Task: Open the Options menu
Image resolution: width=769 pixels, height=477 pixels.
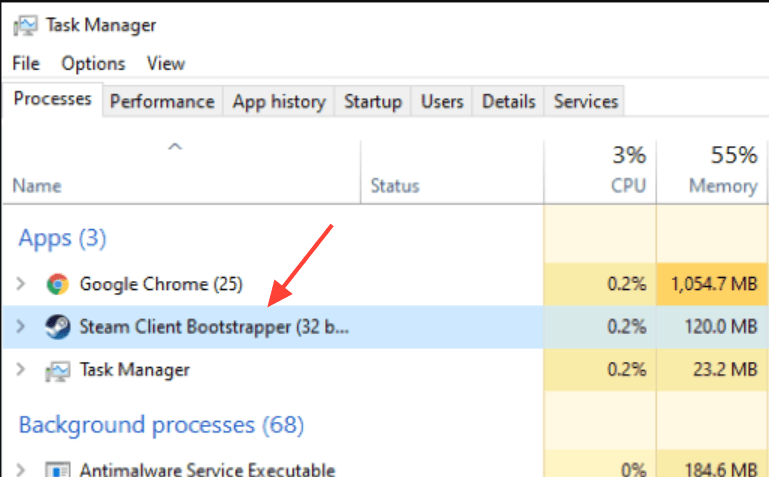Action: click(92, 63)
